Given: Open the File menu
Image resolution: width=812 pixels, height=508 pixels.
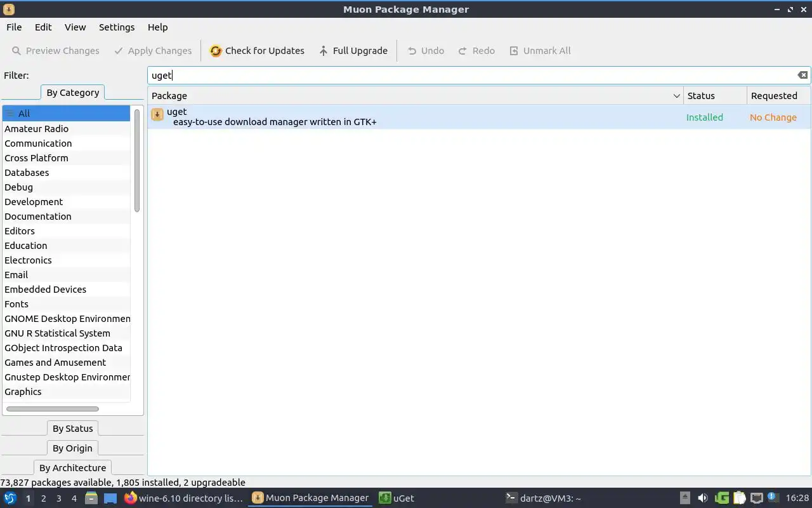Looking at the screenshot, I should click(14, 27).
